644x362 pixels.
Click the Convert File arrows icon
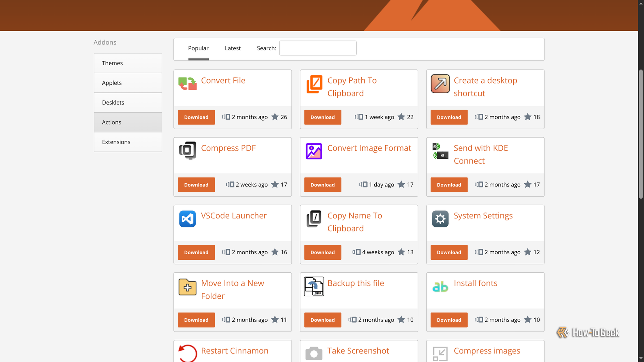187,83
